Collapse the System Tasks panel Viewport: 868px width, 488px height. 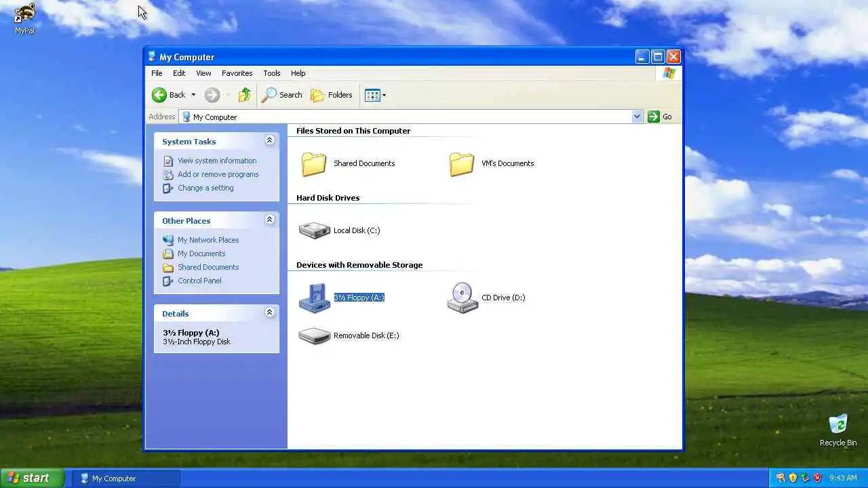[x=269, y=140]
